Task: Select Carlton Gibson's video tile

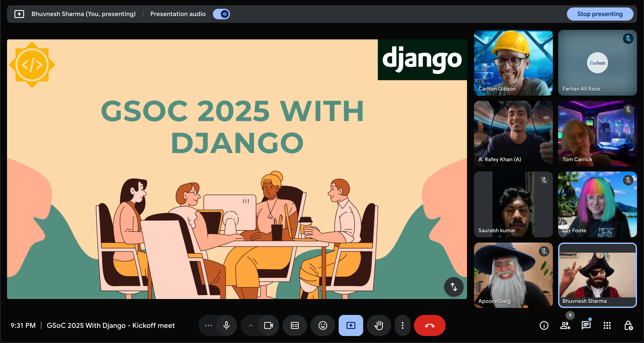Action: click(x=513, y=63)
